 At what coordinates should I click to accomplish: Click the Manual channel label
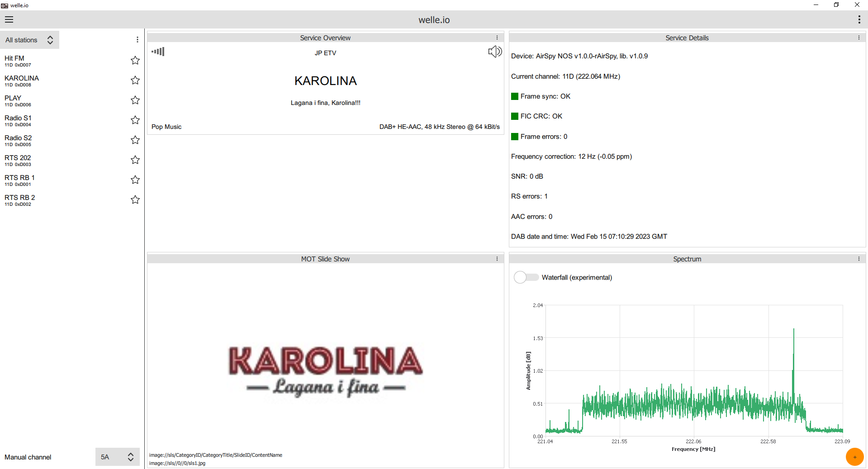coord(28,457)
